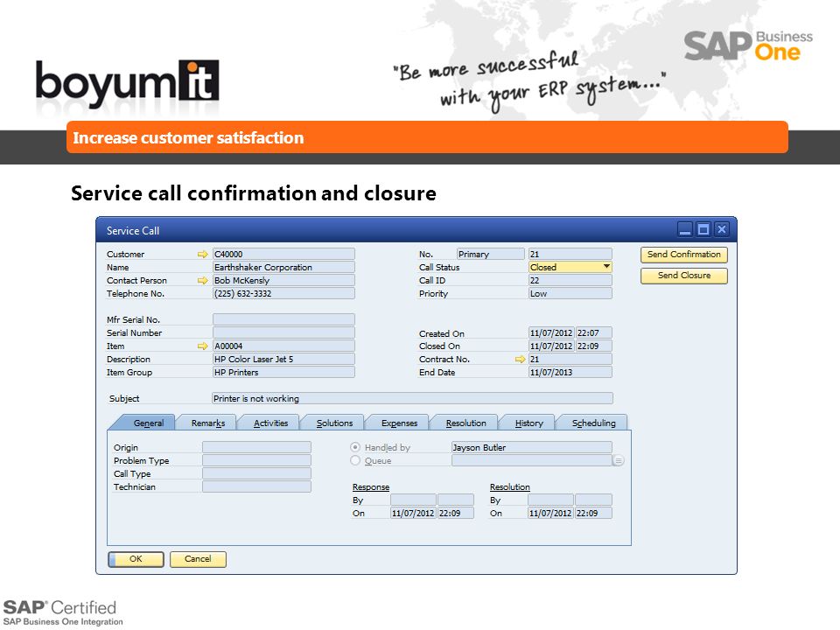Click the empty Problem Type field
840x630 pixels.
click(x=256, y=460)
